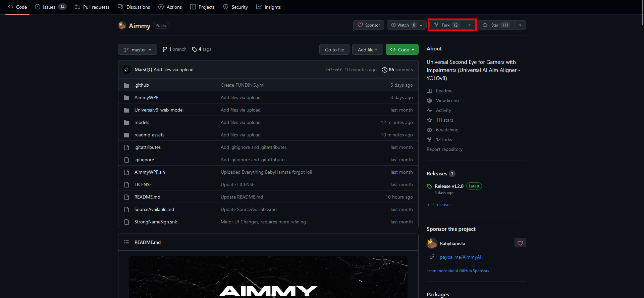Open the .github folder
This screenshot has height=298, width=644.
pos(142,85)
